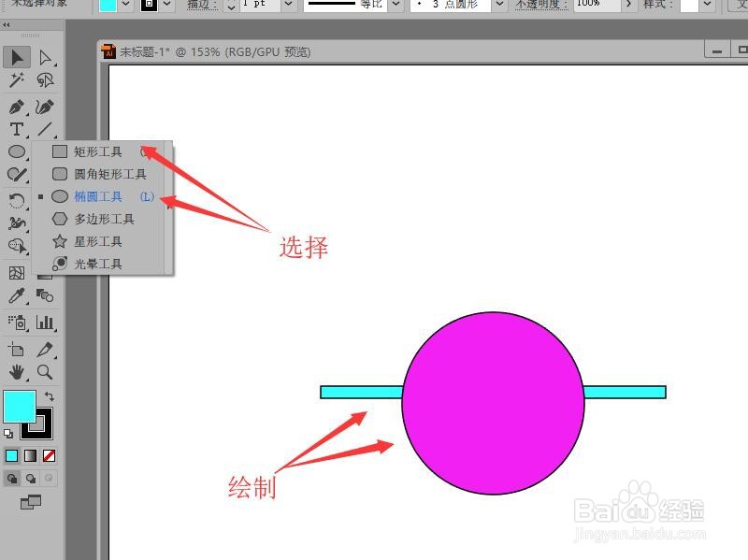
Task: Select the Pen tool
Action: [x=16, y=106]
